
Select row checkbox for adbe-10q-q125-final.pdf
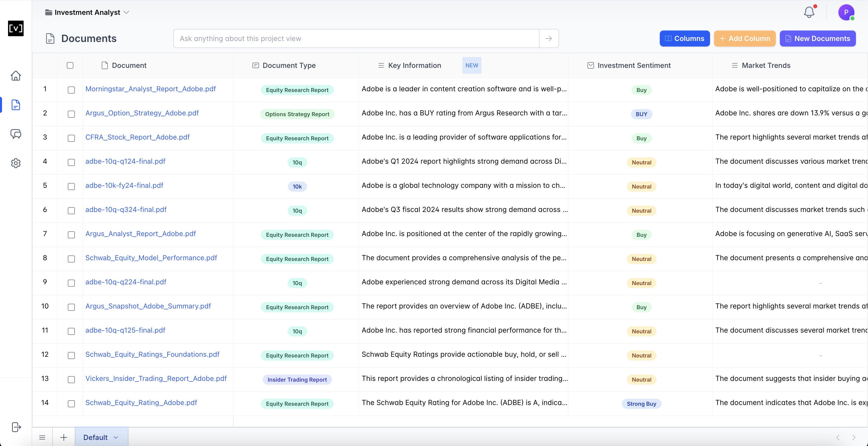coord(71,331)
